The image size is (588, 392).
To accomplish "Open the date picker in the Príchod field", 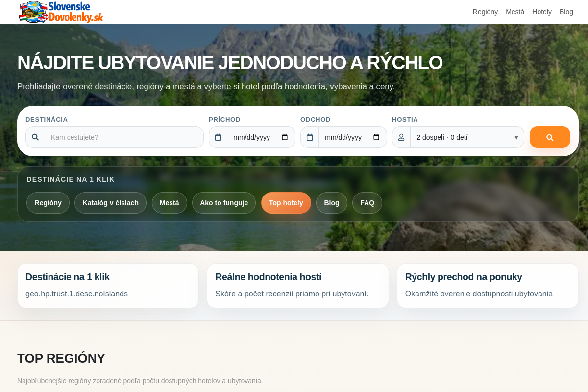I will click(x=285, y=137).
